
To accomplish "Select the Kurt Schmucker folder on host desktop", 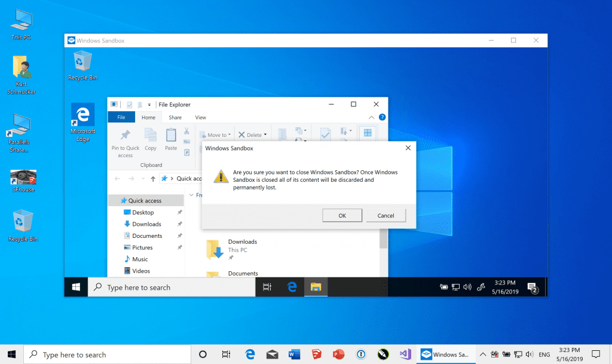I will pyautogui.click(x=21, y=75).
